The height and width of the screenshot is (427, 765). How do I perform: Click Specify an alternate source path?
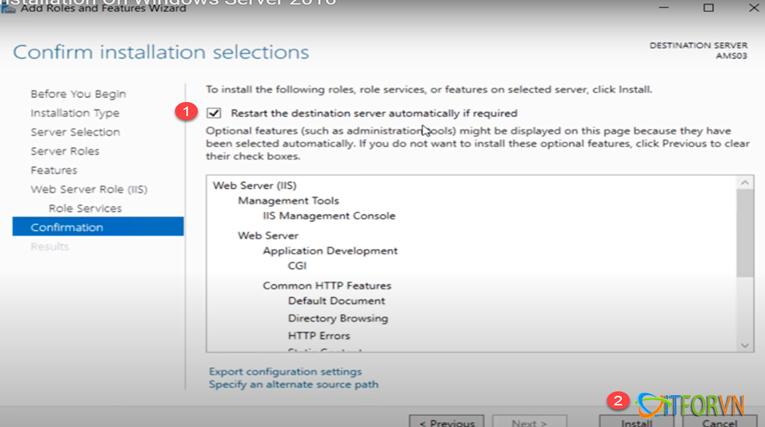[293, 384]
